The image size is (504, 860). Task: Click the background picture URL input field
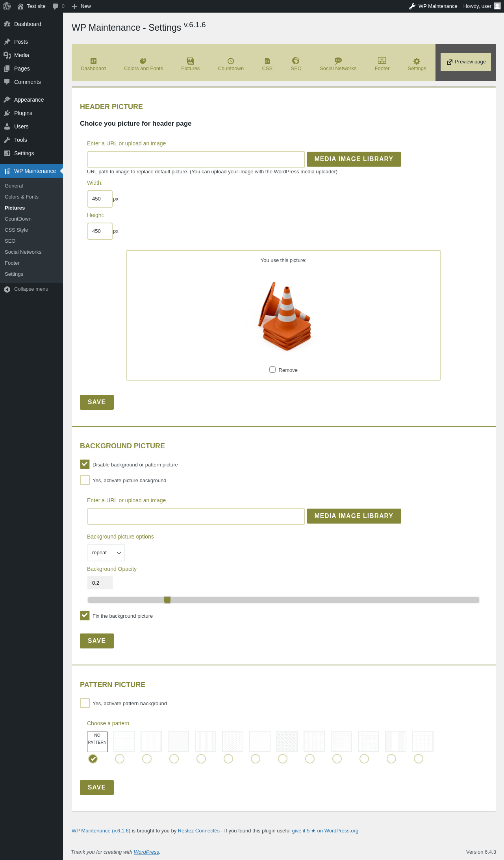[x=196, y=516]
